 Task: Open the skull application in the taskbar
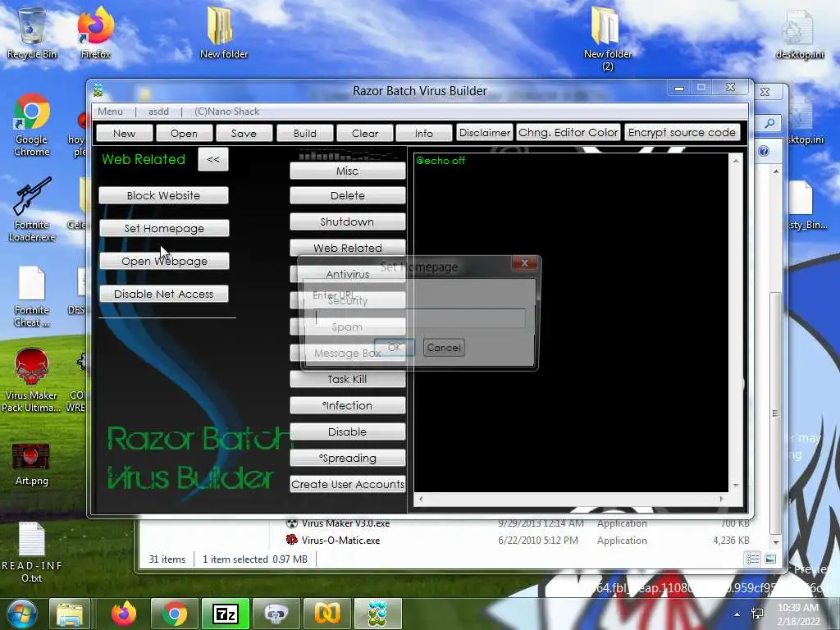pyautogui.click(x=276, y=614)
